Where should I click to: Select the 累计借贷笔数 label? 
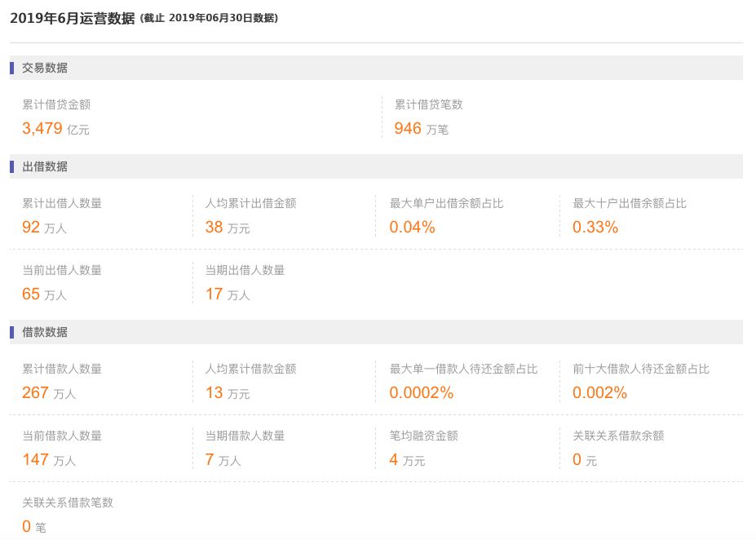coord(429,104)
